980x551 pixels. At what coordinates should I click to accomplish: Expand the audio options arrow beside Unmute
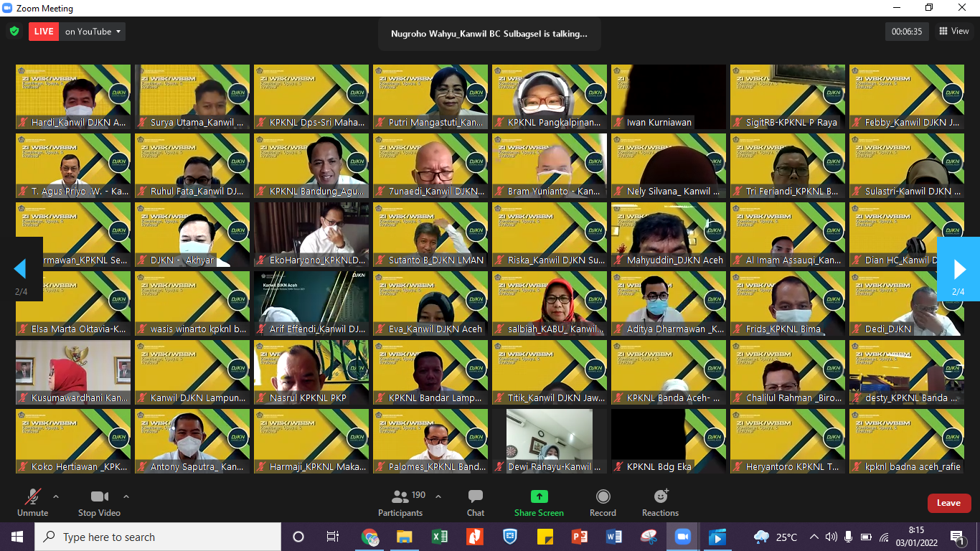[x=56, y=496]
